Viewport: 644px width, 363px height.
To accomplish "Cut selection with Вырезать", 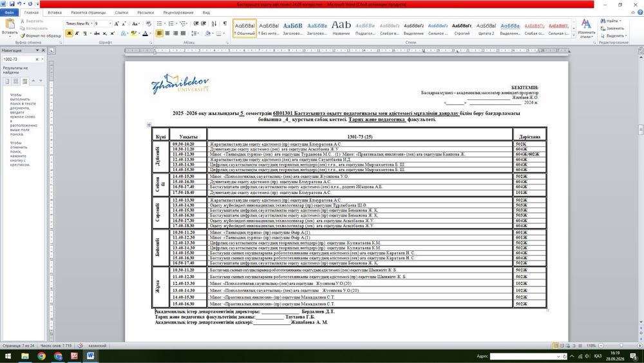I will [32, 21].
